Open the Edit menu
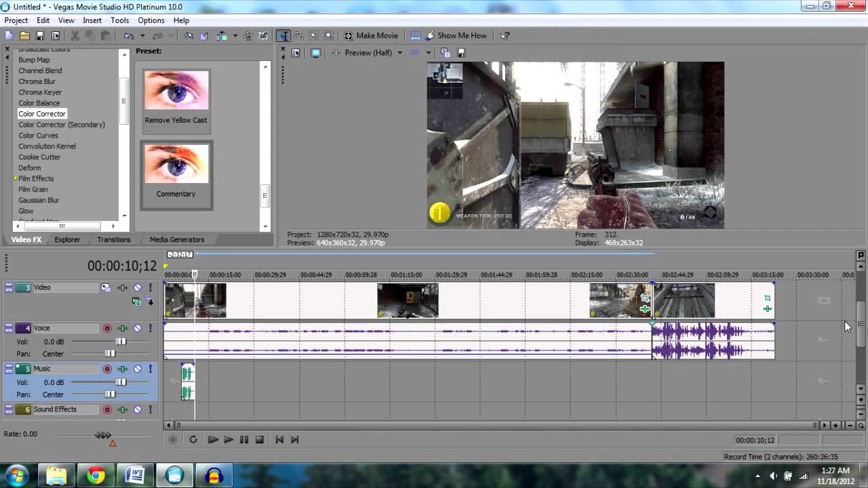This screenshot has width=868, height=488. click(x=43, y=20)
